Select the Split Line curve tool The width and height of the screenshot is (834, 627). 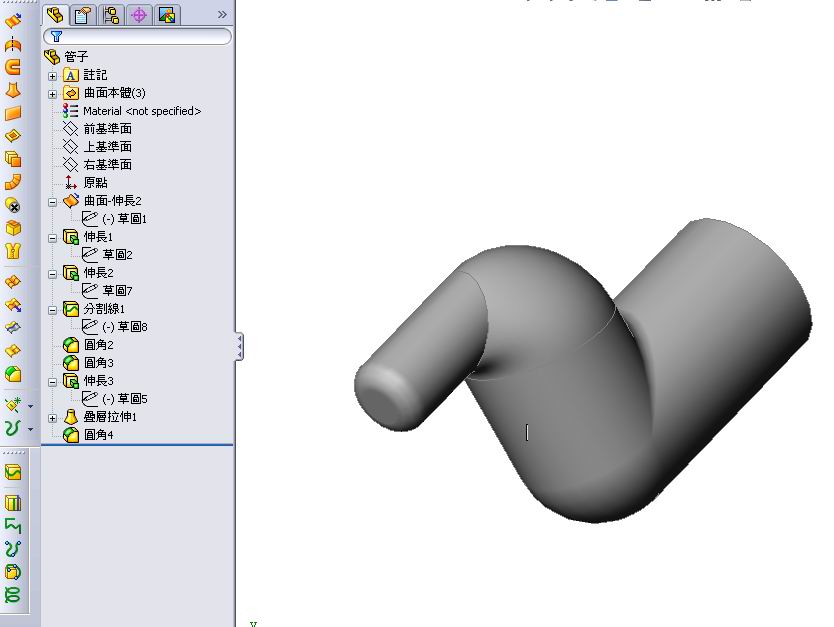click(13, 472)
